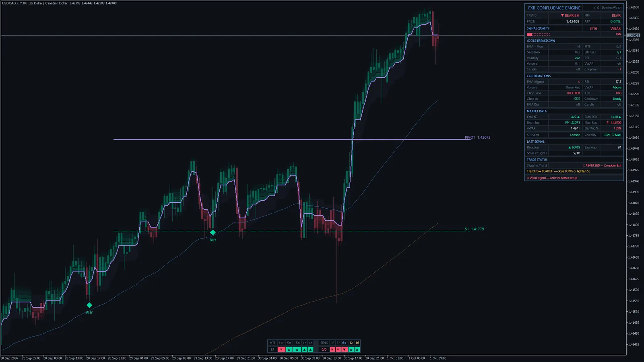
Task: Click the REVERSED — Consider Exit message
Action: [x=602, y=166]
